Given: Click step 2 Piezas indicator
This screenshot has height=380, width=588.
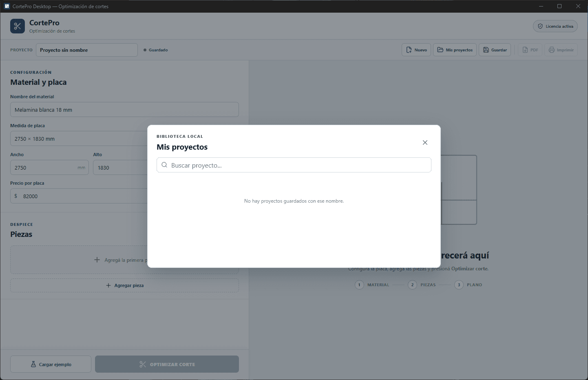Looking at the screenshot, I should click(x=422, y=285).
